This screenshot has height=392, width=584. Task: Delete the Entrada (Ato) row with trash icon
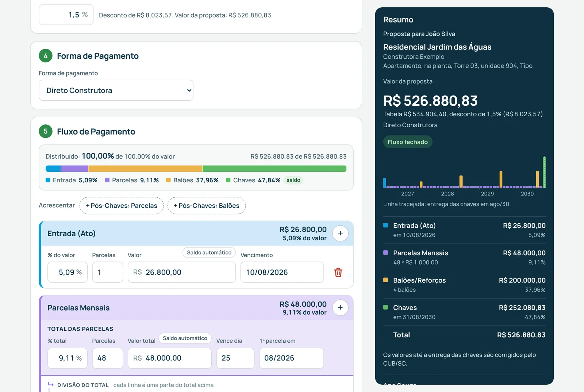[338, 272]
